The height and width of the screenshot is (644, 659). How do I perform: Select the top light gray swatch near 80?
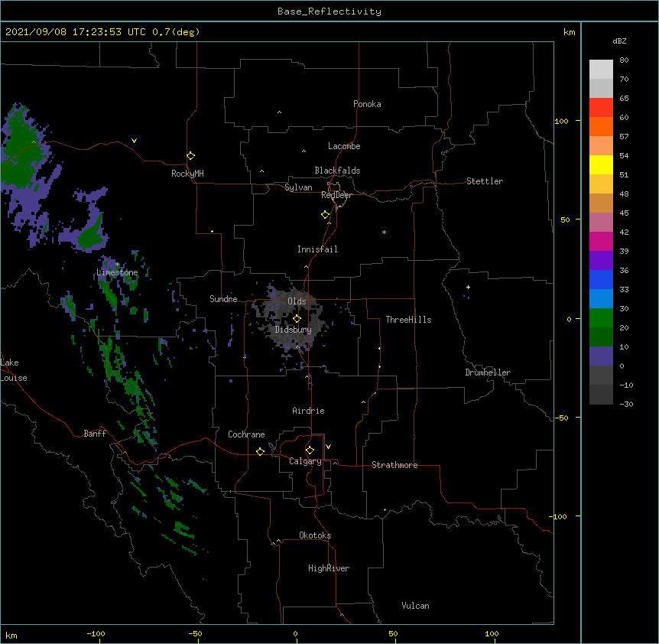click(x=601, y=70)
